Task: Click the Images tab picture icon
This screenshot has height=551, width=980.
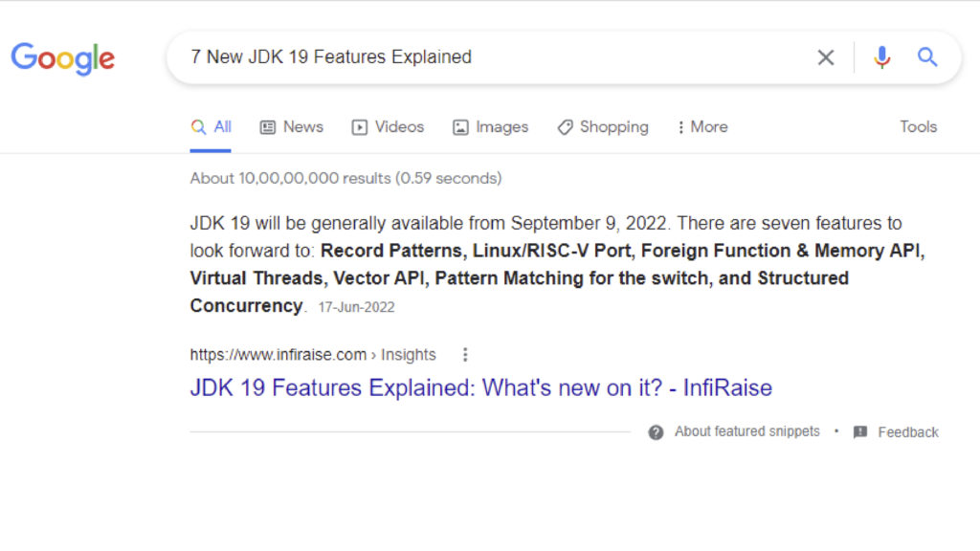Action: [x=460, y=127]
